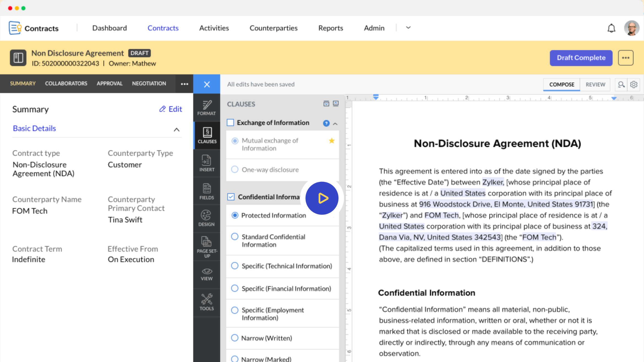
Task: Switch to the Collaborators tab
Action: click(66, 83)
